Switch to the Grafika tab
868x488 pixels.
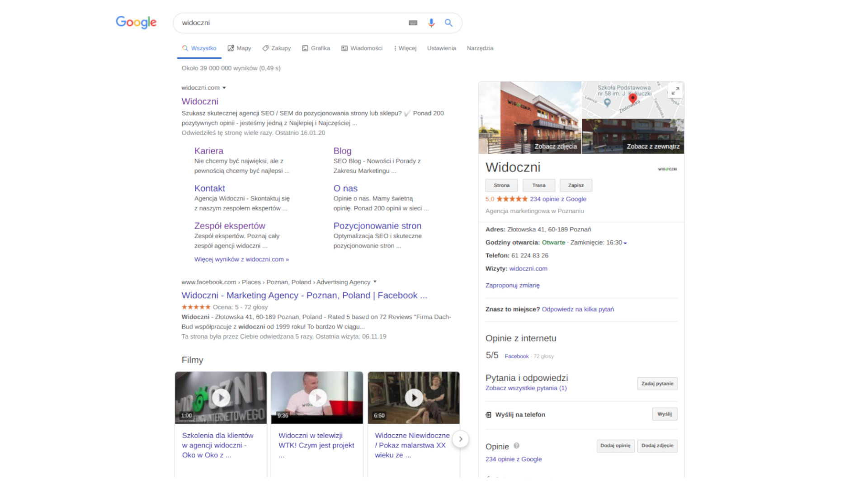pyautogui.click(x=316, y=48)
